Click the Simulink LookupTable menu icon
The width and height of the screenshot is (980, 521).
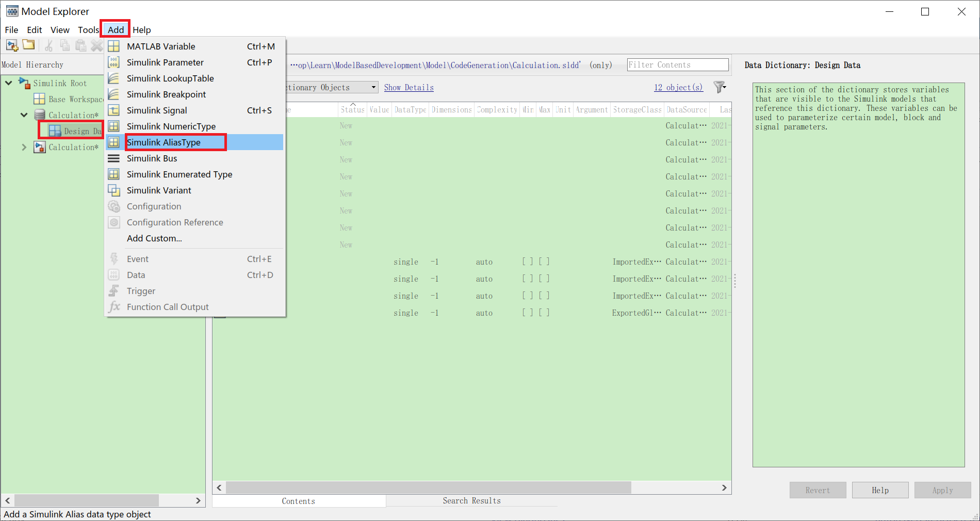coord(114,78)
